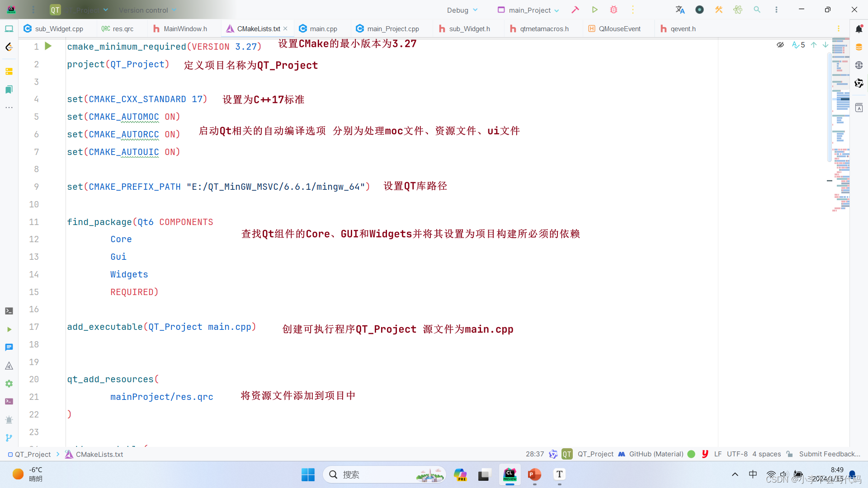Change the LF line separator

(x=718, y=454)
